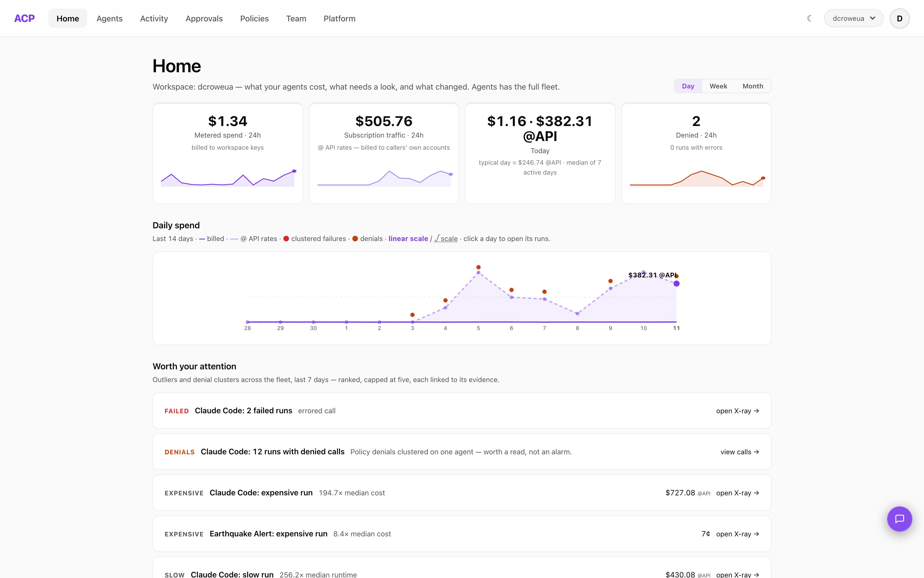Open the Activity tab

[x=154, y=18]
